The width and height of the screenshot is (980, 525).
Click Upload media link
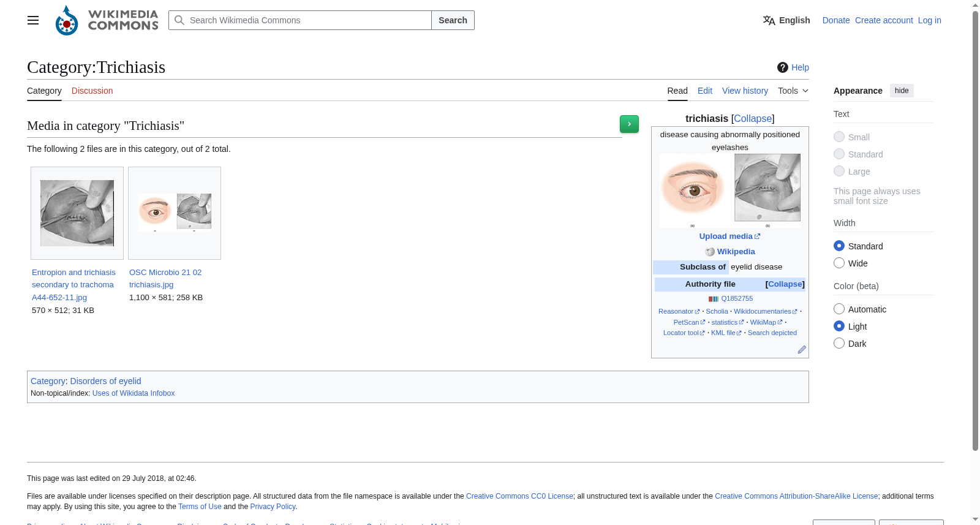click(x=726, y=236)
